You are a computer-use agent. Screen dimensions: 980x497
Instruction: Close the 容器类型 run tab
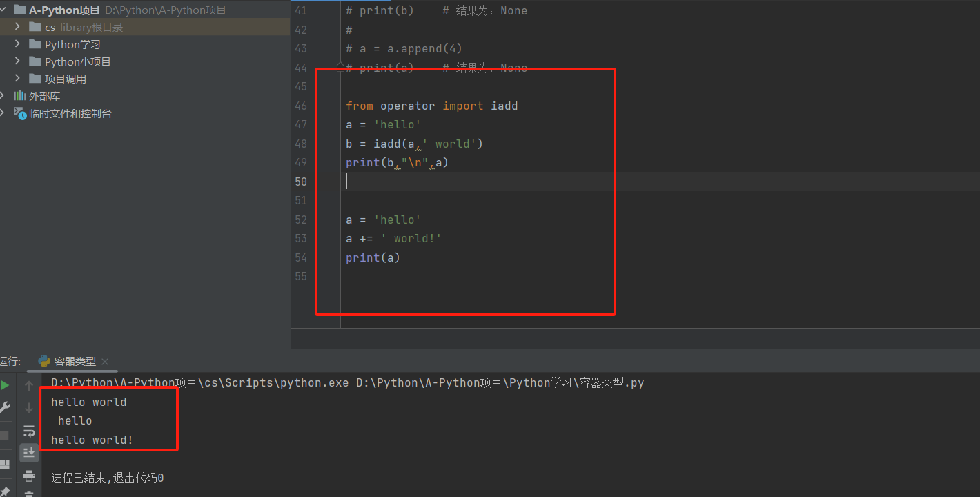(x=105, y=362)
